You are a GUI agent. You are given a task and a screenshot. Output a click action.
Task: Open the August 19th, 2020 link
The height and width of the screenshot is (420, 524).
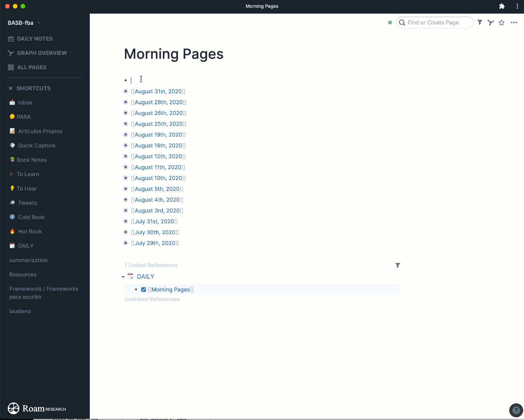158,135
